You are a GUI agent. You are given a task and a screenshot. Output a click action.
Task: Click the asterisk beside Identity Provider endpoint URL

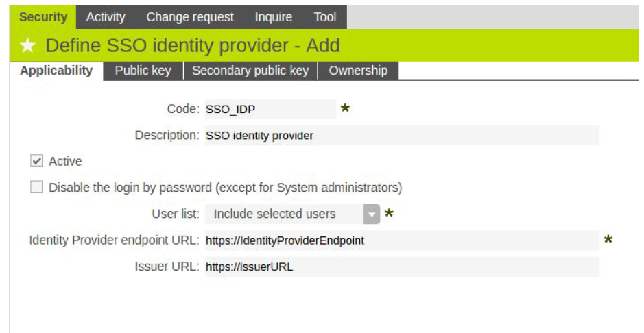coord(608,240)
